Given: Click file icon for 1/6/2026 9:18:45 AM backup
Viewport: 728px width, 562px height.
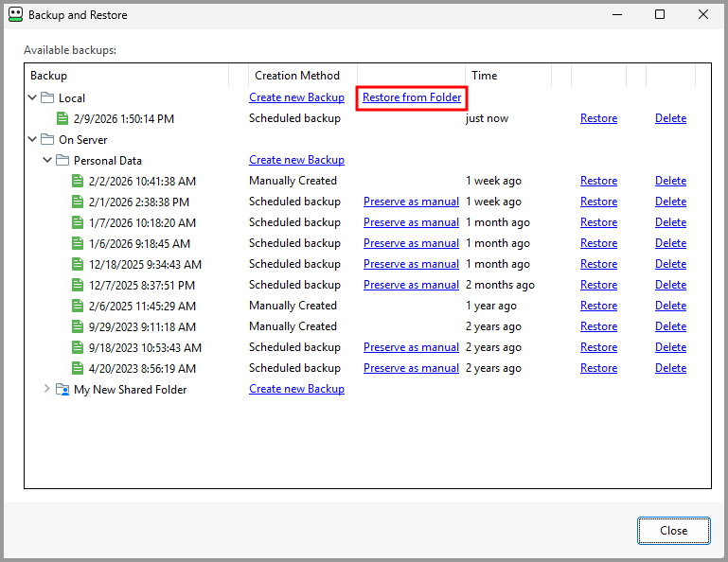Looking at the screenshot, I should tap(78, 244).
